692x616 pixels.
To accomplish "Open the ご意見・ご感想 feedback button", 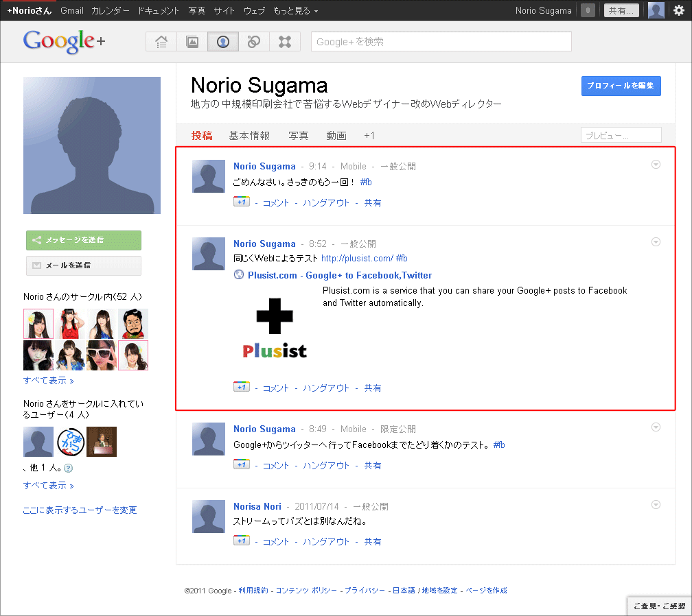I will coord(659,606).
